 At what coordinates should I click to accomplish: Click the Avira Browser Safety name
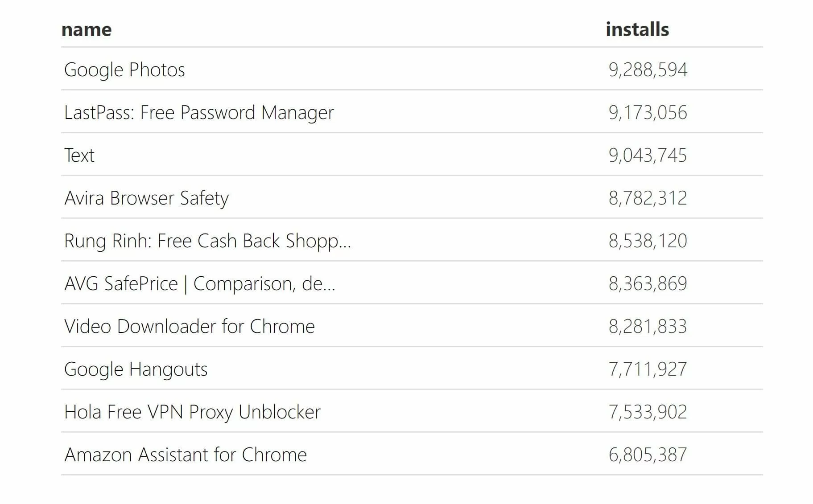[x=146, y=198]
